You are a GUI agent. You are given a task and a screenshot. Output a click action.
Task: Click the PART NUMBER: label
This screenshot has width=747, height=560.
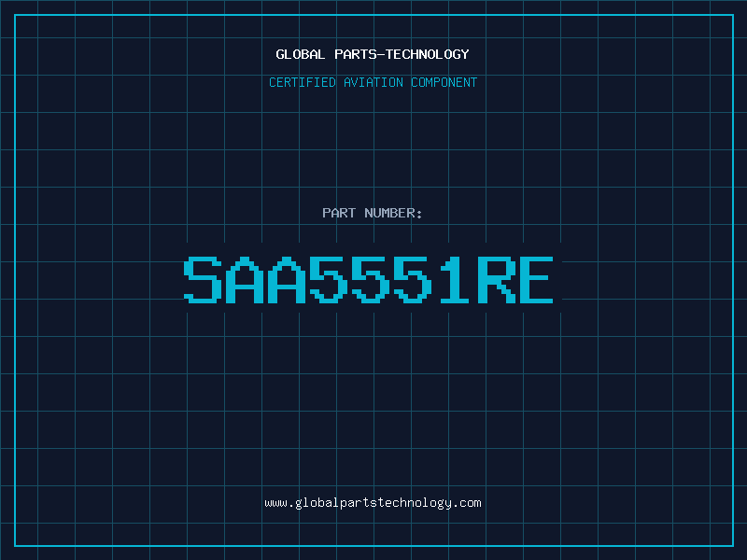click(x=373, y=213)
